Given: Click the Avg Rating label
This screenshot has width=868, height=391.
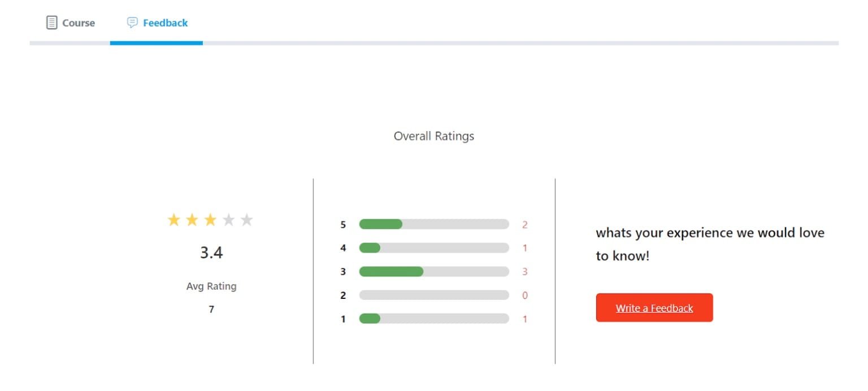Looking at the screenshot, I should pos(211,286).
